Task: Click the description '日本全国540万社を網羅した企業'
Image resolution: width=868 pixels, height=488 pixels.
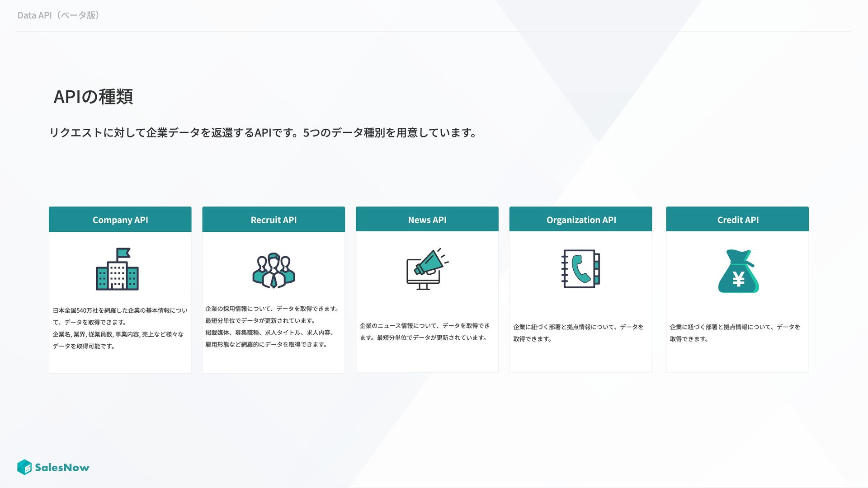Action: pyautogui.click(x=120, y=316)
